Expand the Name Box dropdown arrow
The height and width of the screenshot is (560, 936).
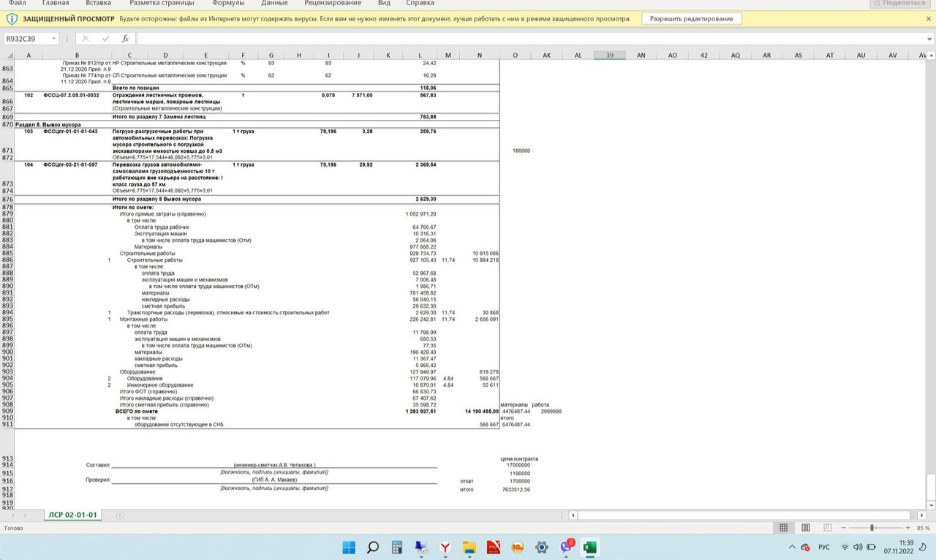54,39
